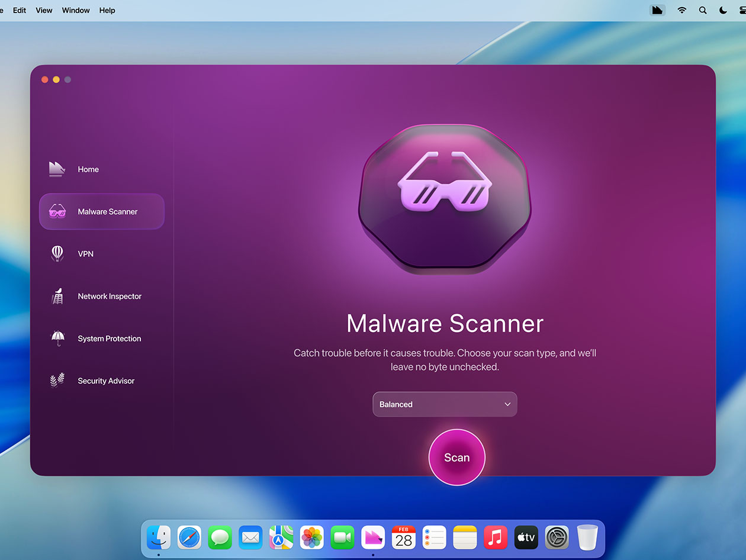Open the Calendar showing February 28 in Dock
The image size is (746, 560).
coord(403,538)
